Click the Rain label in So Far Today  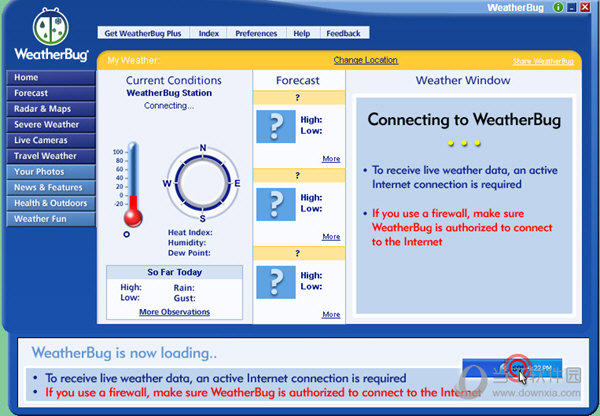coord(184,288)
